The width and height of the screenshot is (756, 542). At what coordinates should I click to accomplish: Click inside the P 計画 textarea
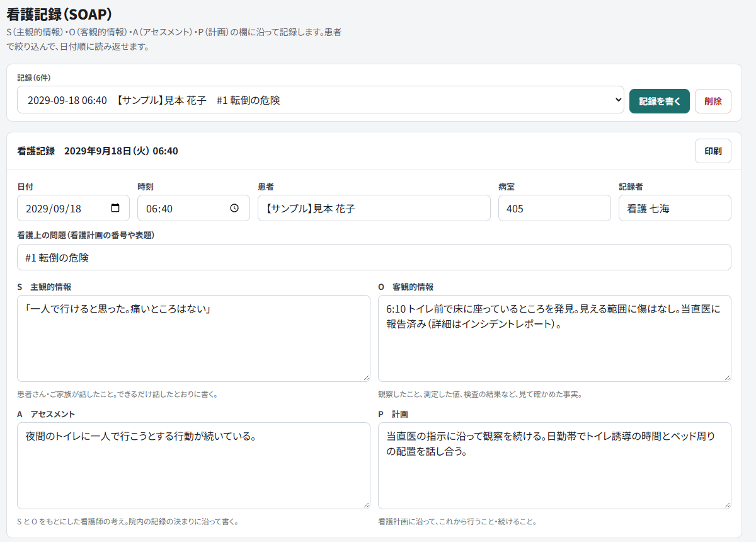[554, 466]
